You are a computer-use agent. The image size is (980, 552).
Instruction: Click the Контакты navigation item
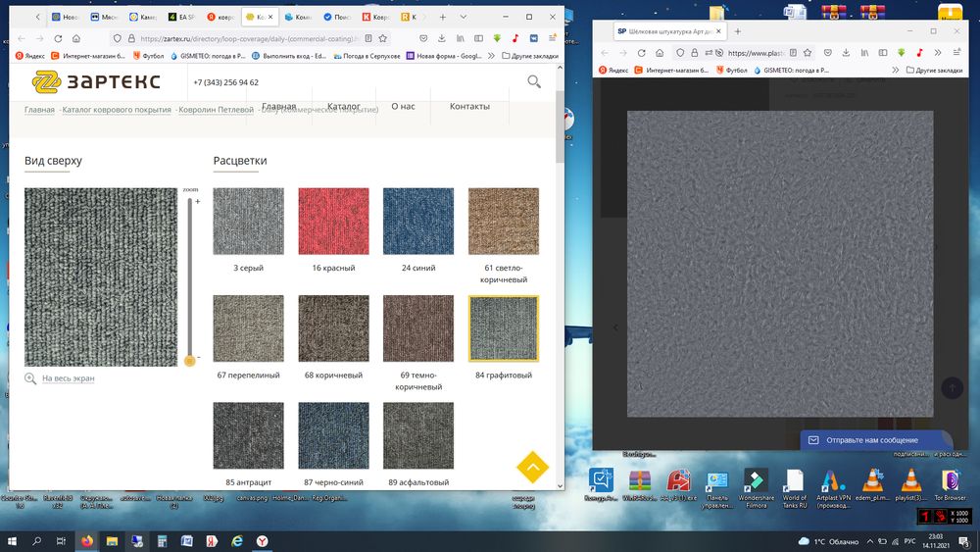[x=469, y=106]
